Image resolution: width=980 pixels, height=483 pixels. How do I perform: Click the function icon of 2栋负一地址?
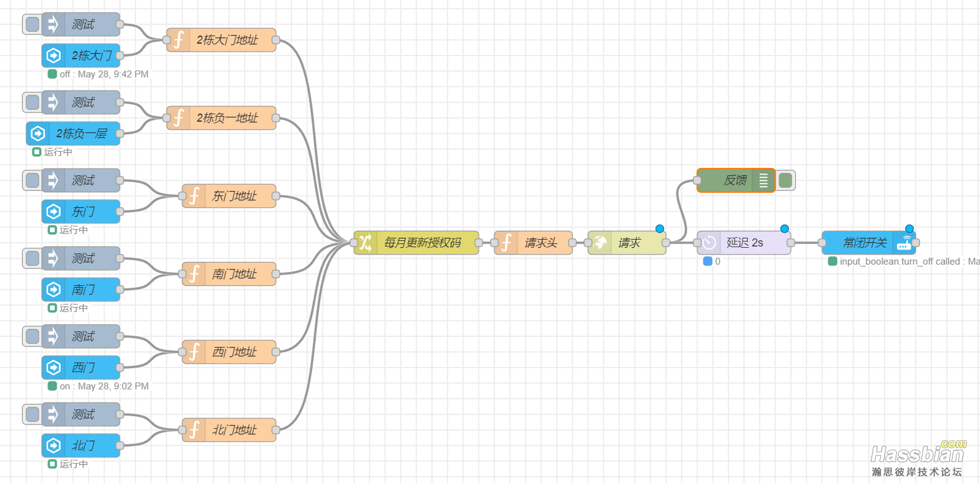tap(179, 118)
